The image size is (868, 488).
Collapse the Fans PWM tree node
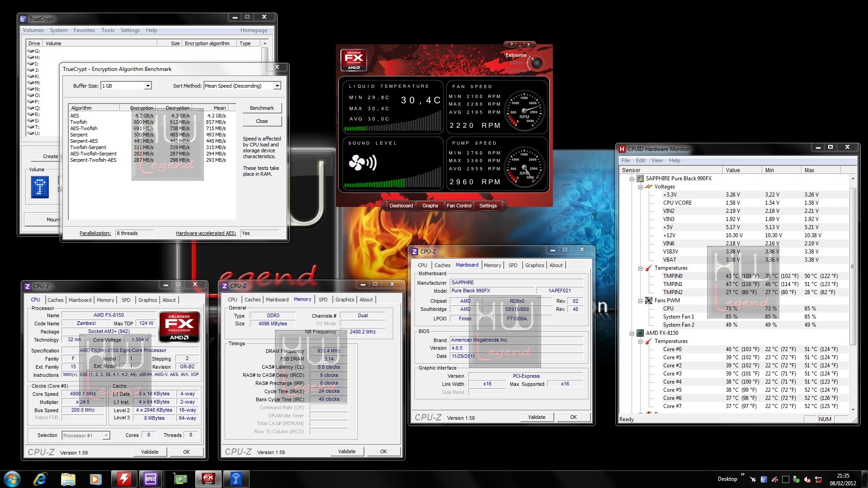[x=640, y=301]
